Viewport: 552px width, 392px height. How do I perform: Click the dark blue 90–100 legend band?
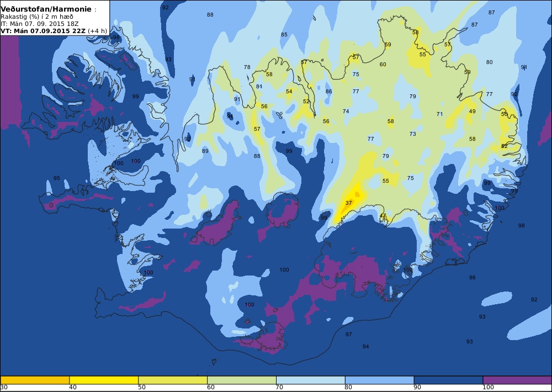pyautogui.click(x=448, y=380)
